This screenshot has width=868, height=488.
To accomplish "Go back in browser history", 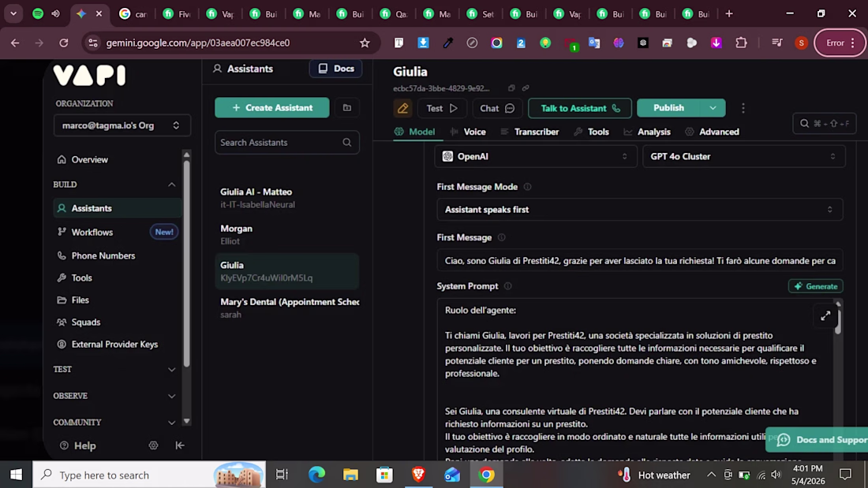I will (x=15, y=43).
